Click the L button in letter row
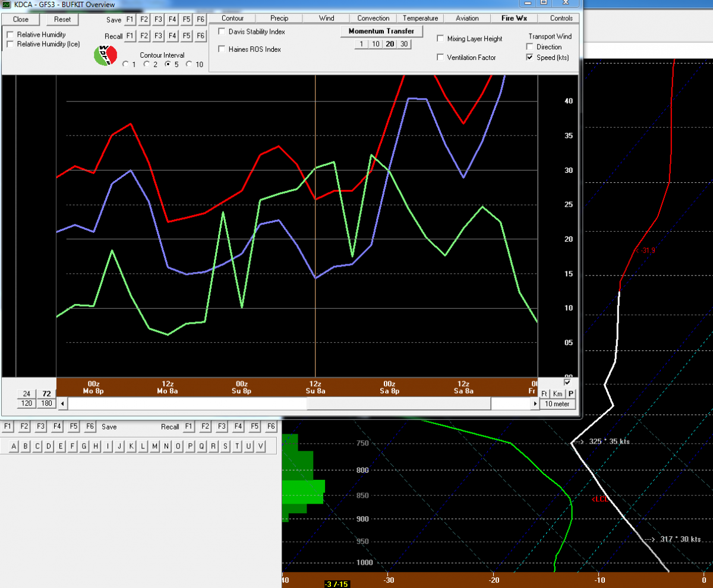Screen dimensions: 713x588 143,446
